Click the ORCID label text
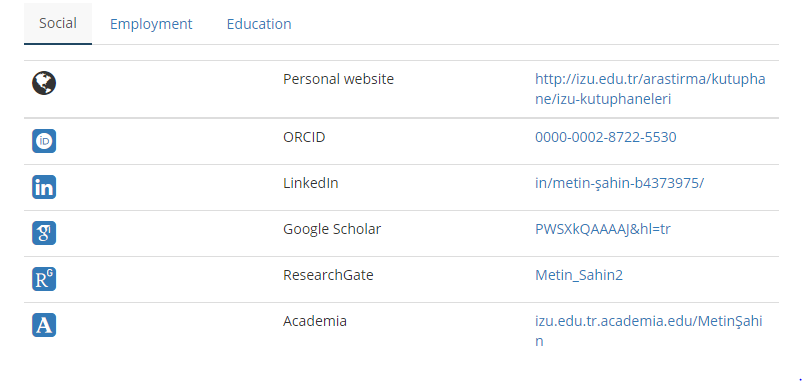 304,137
